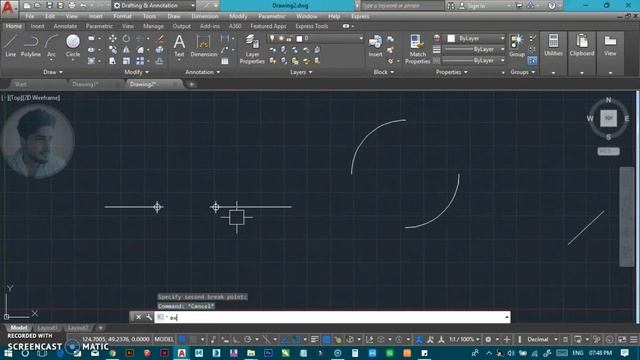Select the Line tool
This screenshot has width=640, height=360.
[11, 45]
